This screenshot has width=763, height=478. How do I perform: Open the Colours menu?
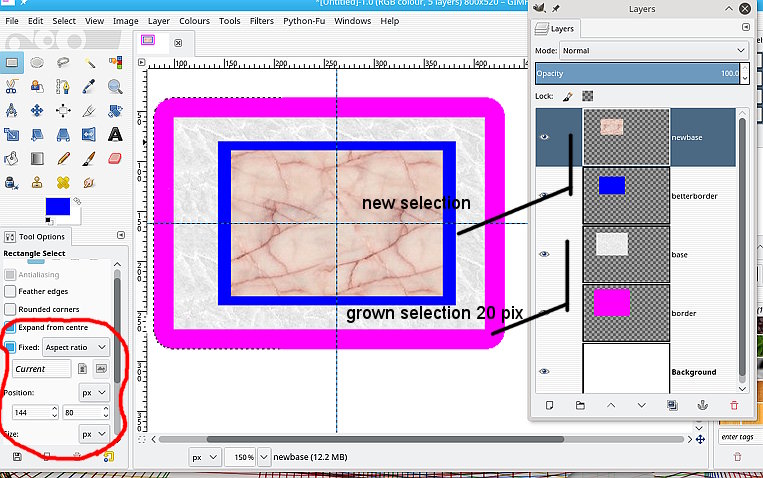pyautogui.click(x=194, y=21)
